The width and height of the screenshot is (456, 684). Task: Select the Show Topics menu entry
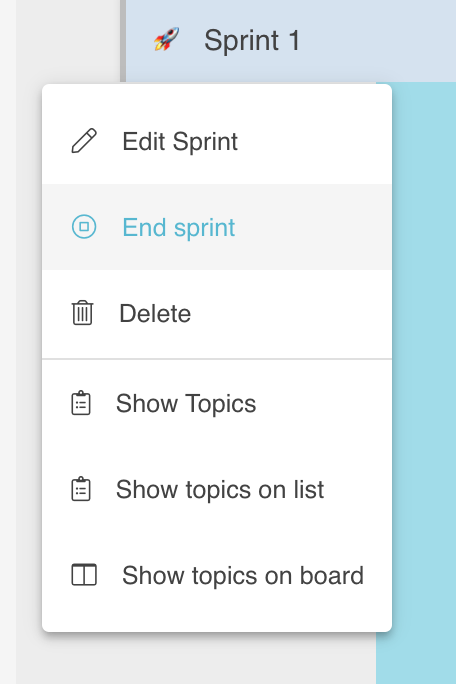[x=217, y=403]
